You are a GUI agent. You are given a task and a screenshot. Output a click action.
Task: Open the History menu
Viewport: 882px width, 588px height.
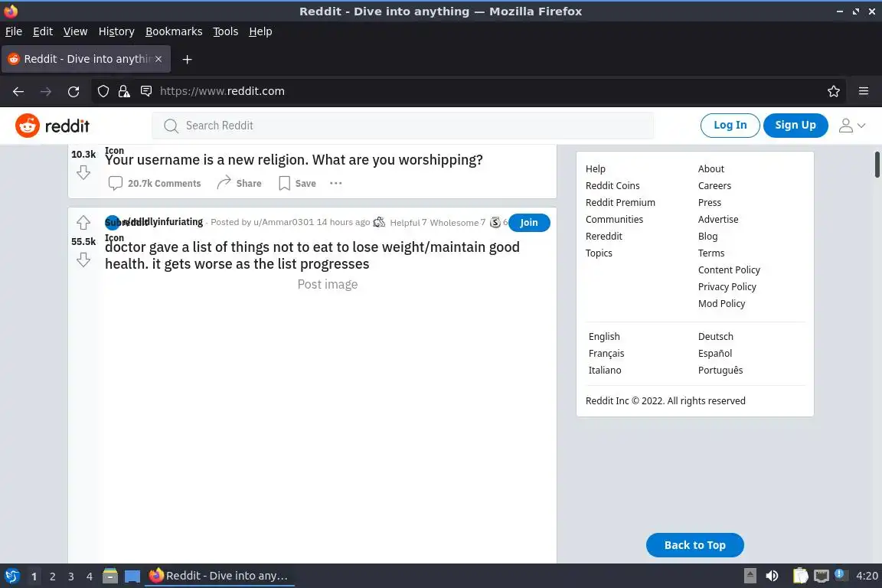(x=116, y=31)
